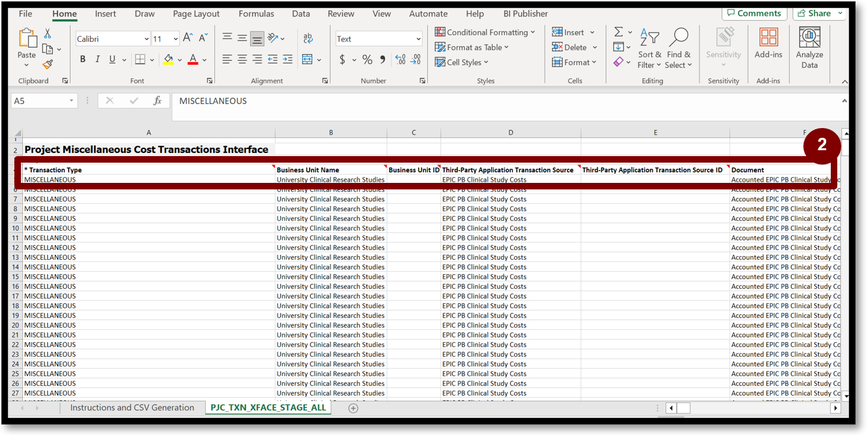
Task: Apply accounting dollar format
Action: point(342,59)
